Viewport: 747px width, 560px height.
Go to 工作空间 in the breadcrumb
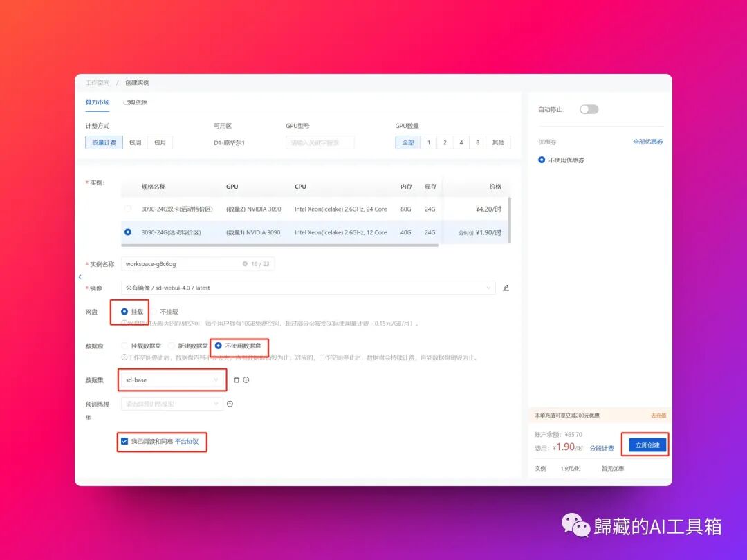98,83
